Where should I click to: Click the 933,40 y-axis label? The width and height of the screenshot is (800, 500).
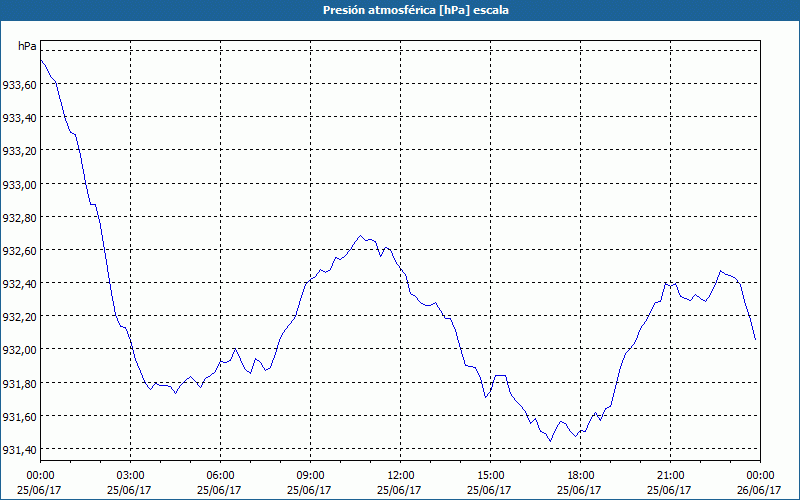tap(19, 118)
